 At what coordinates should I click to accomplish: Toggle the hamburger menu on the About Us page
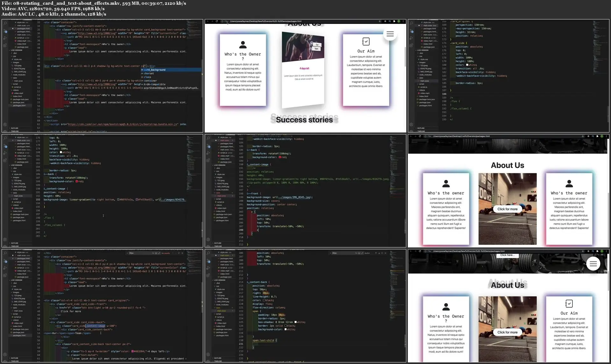(390, 34)
